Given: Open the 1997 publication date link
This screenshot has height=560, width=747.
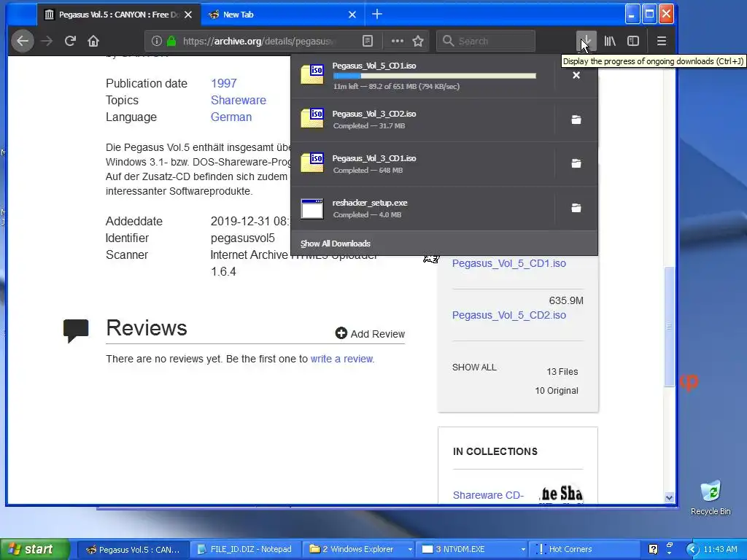Looking at the screenshot, I should [223, 83].
